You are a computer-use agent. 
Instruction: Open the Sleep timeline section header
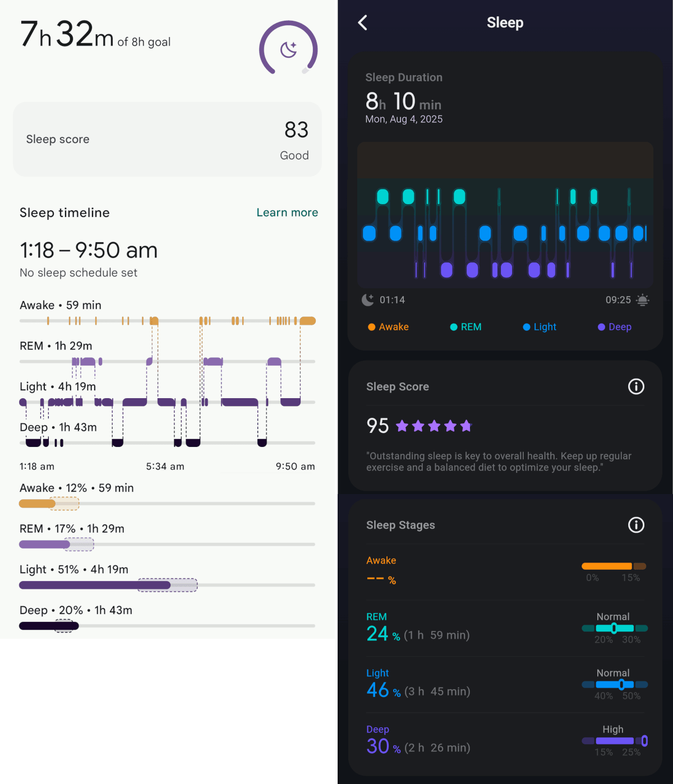64,213
